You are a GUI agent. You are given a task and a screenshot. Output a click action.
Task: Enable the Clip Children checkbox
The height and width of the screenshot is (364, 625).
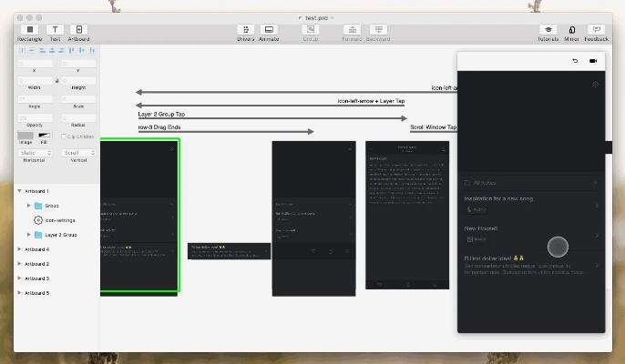coord(64,136)
